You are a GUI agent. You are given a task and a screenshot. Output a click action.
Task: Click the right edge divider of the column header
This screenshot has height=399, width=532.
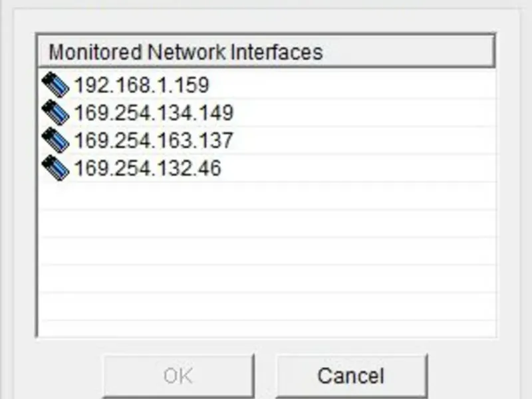494,51
